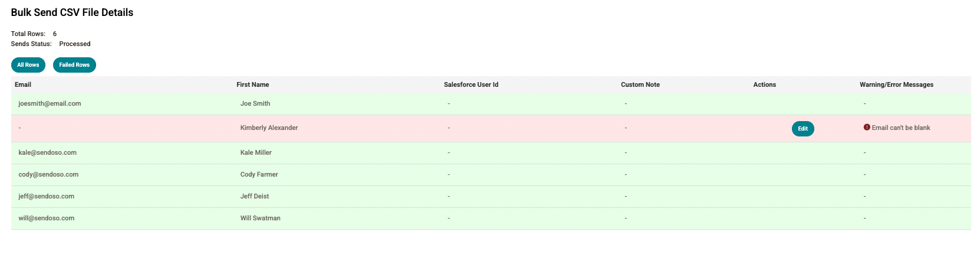This screenshot has width=980, height=267.
Task: Select the joesmith@email.com email cell
Action: click(50, 103)
